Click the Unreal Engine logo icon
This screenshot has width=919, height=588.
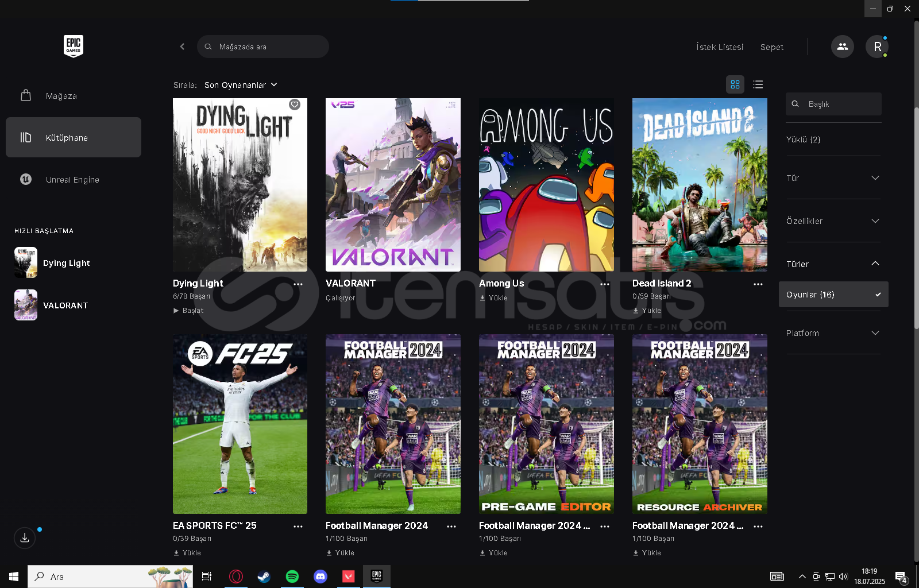pyautogui.click(x=26, y=179)
